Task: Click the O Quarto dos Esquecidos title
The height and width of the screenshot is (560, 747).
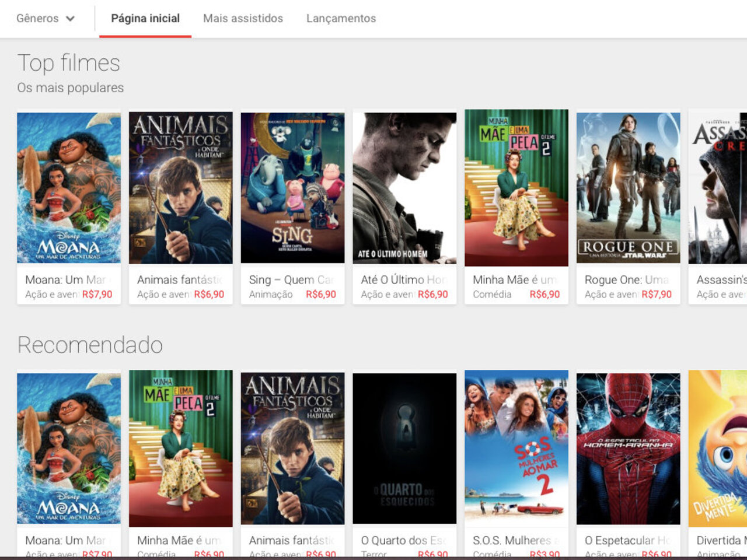Action: pyautogui.click(x=403, y=540)
